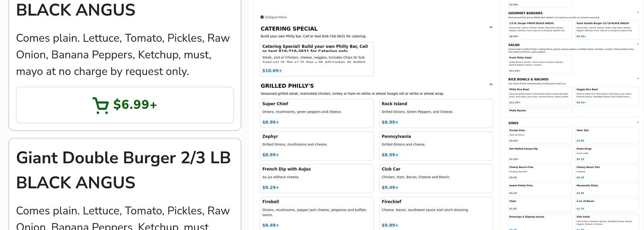Click the Collapse Menu circle icon
Viewport: 644px width, 230px height.
click(262, 17)
